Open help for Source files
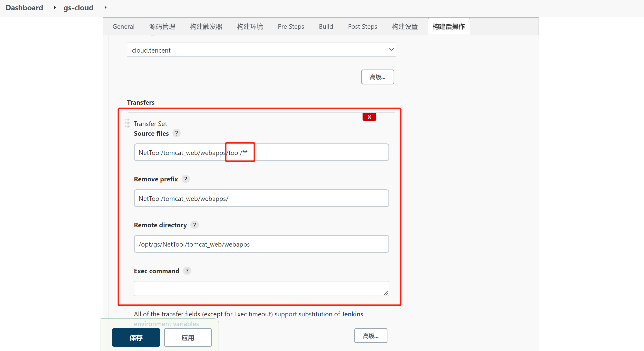 click(176, 133)
